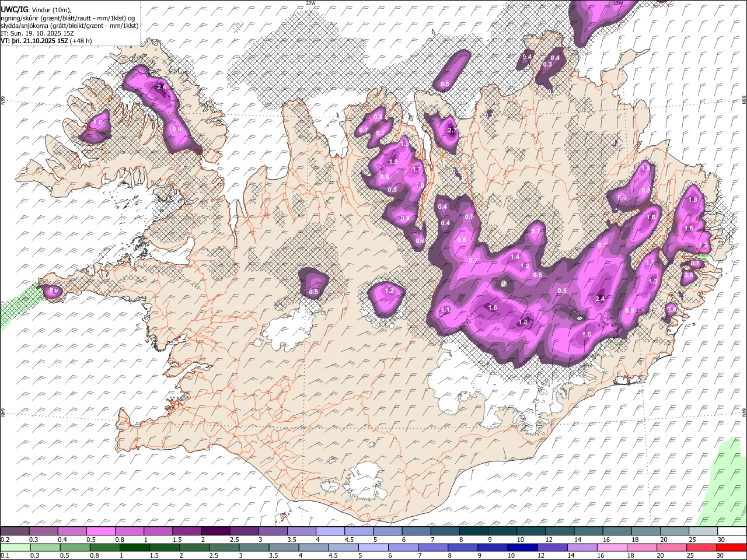Select the '1.7' precipitation value on the map
Viewport: 747px width, 560px height.
pyautogui.click(x=417, y=169)
